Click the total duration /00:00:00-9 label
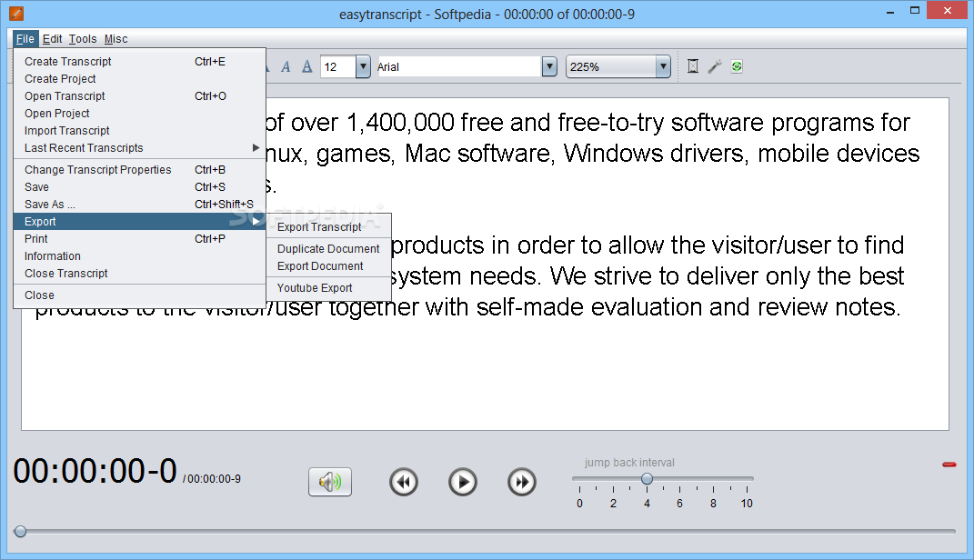 [x=212, y=479]
